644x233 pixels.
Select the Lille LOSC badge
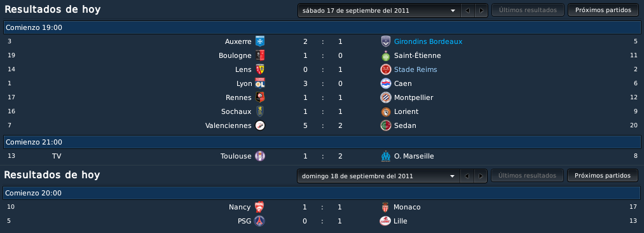(385, 221)
